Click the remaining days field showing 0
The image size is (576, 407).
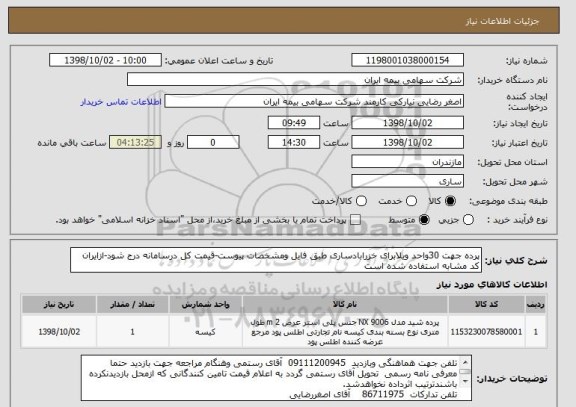coord(213,142)
